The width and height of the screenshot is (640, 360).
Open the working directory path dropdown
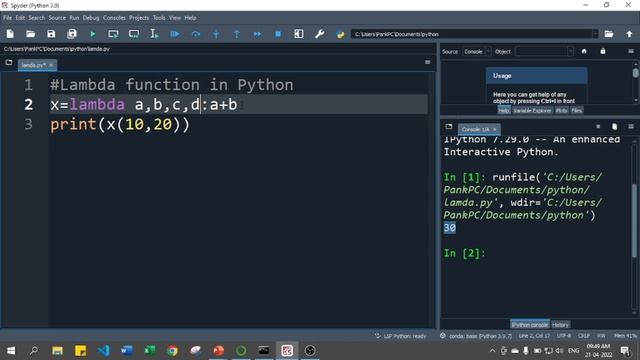[x=596, y=34]
